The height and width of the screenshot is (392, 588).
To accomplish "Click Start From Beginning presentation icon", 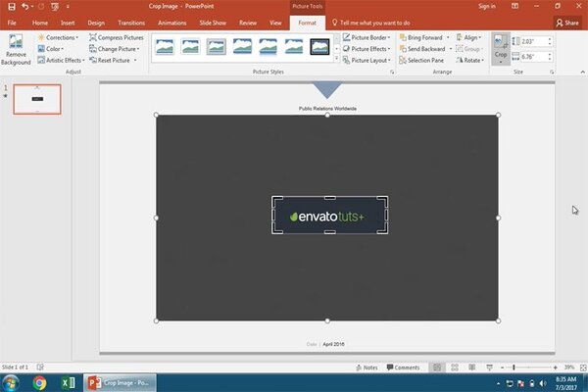I will tap(55, 7).
